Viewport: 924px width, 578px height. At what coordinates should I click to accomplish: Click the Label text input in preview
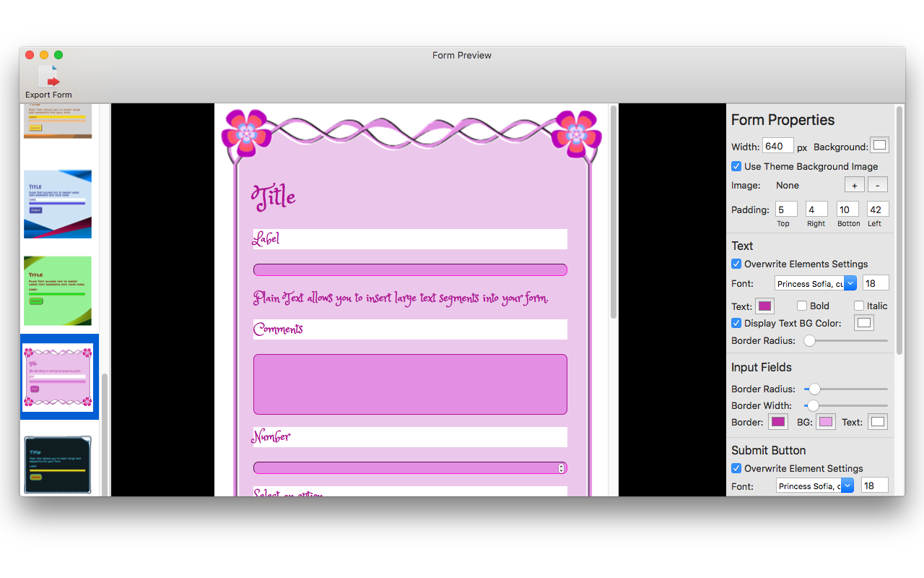pyautogui.click(x=410, y=269)
